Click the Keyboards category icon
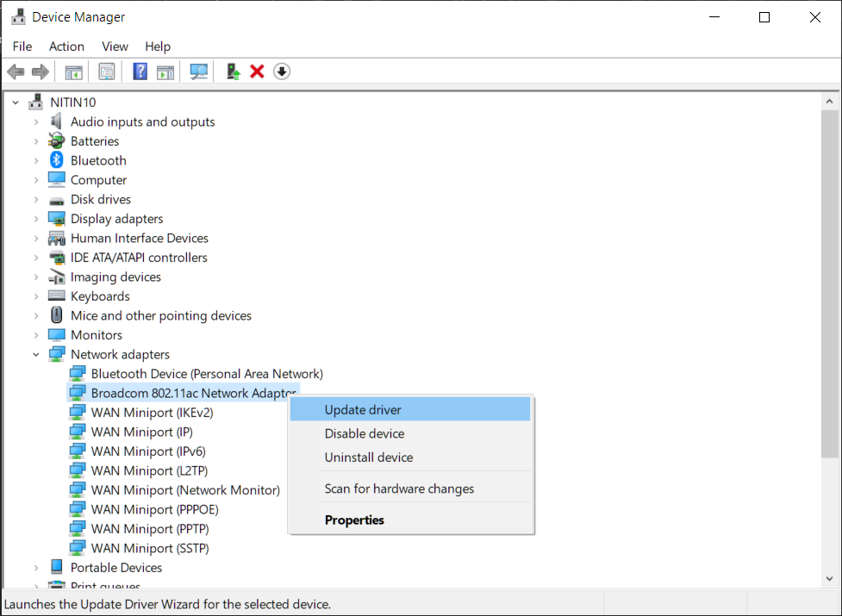This screenshot has width=842, height=616. (56, 296)
